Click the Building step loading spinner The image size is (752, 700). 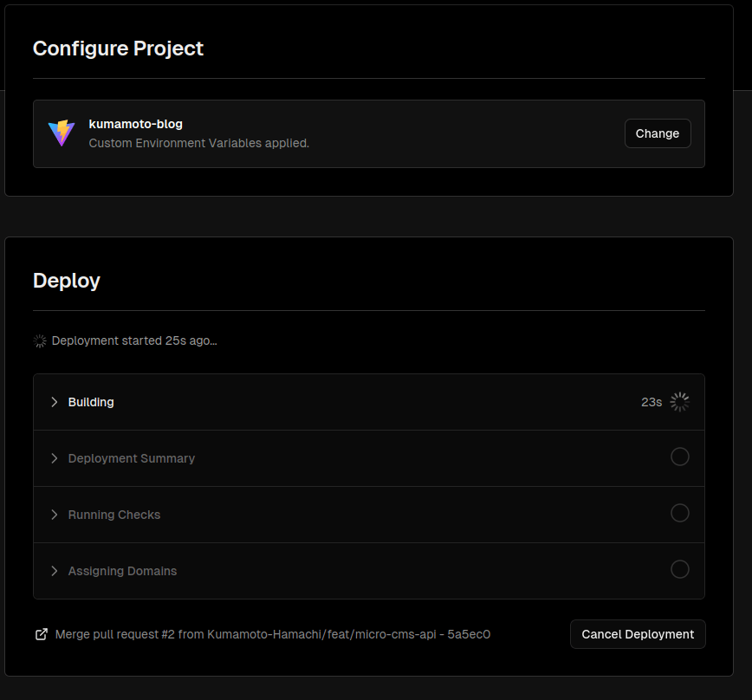[679, 402]
